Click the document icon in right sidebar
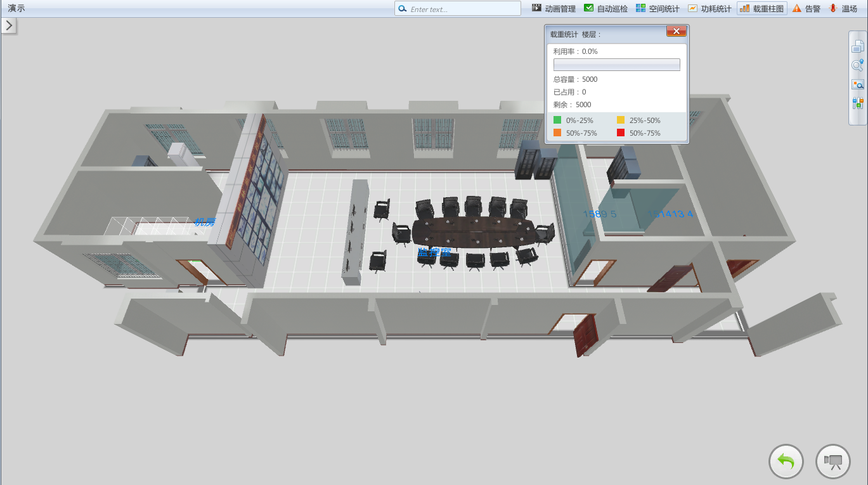This screenshot has height=485, width=868. point(857,46)
